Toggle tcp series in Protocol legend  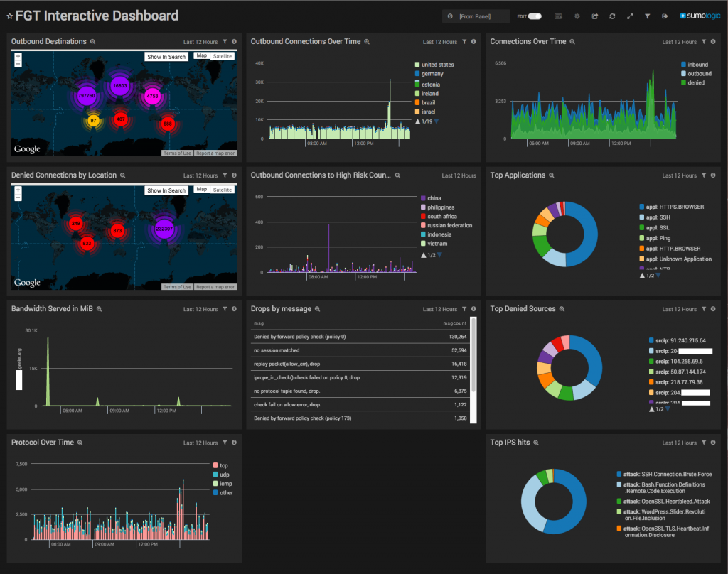pyautogui.click(x=220, y=465)
